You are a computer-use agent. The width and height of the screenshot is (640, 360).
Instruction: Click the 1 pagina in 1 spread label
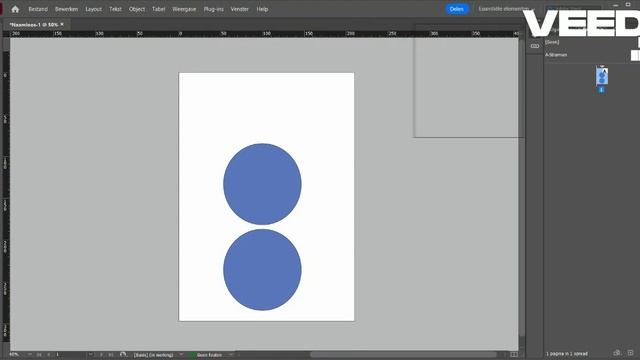click(x=567, y=354)
